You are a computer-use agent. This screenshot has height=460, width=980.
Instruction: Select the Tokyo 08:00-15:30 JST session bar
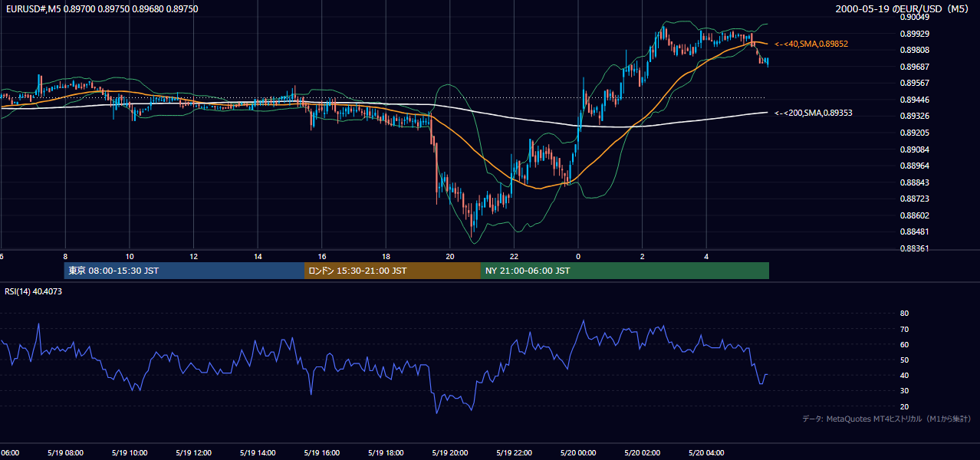click(x=184, y=271)
